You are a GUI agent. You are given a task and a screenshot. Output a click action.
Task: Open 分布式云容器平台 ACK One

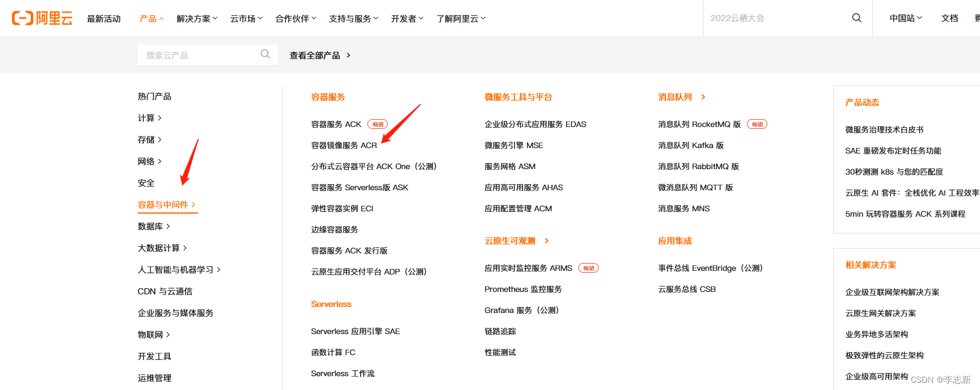coord(374,167)
